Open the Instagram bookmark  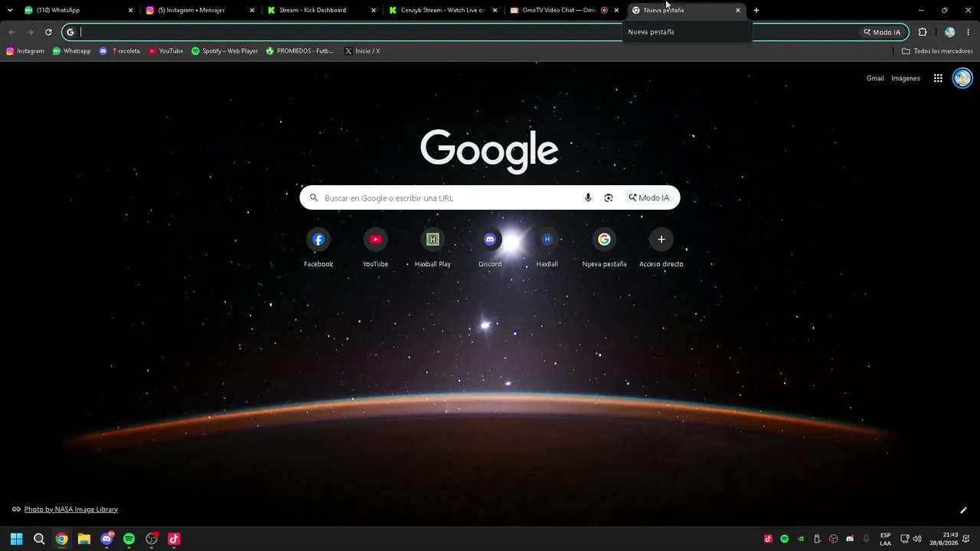pos(25,51)
